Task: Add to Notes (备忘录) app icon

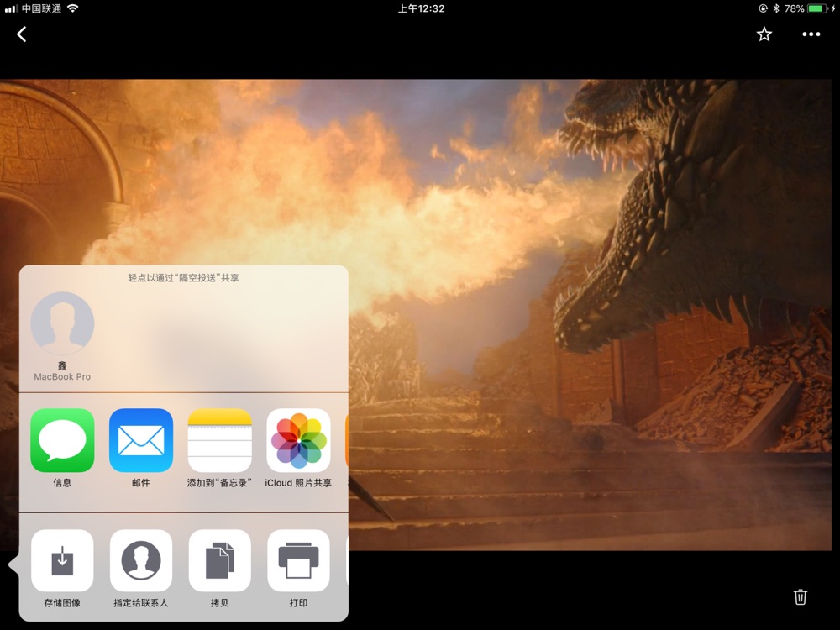Action: pyautogui.click(x=219, y=441)
